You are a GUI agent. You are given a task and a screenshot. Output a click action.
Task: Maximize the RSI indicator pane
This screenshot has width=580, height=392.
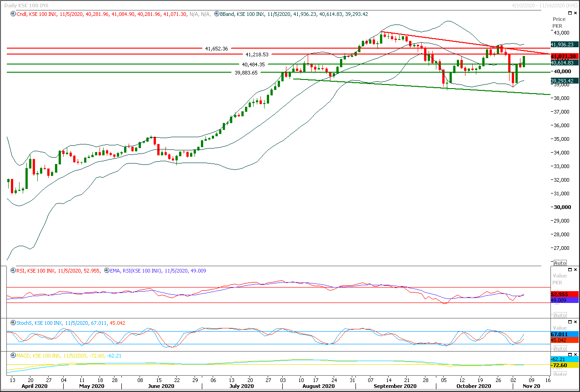pyautogui.click(x=571, y=269)
